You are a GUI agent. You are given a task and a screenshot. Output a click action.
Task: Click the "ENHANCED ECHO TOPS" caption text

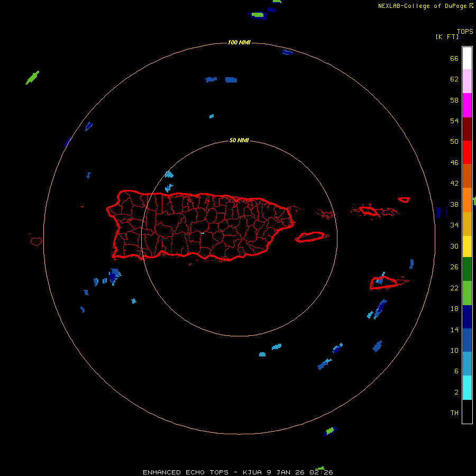tap(186, 472)
